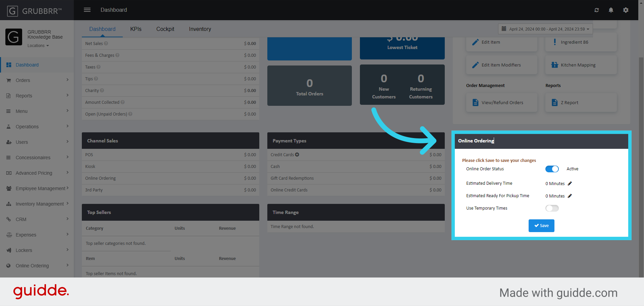The height and width of the screenshot is (306, 644).
Task: Open the Locations dropdown
Action: [x=38, y=46]
